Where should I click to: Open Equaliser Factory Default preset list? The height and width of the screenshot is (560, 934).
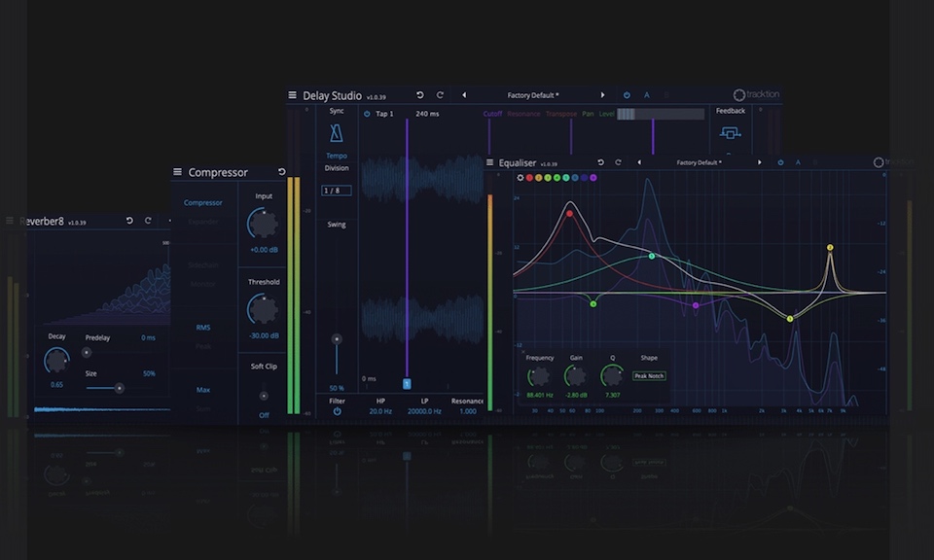(699, 162)
